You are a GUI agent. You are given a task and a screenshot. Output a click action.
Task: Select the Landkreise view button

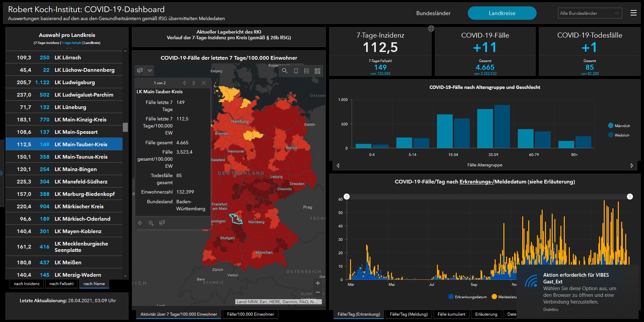(502, 13)
